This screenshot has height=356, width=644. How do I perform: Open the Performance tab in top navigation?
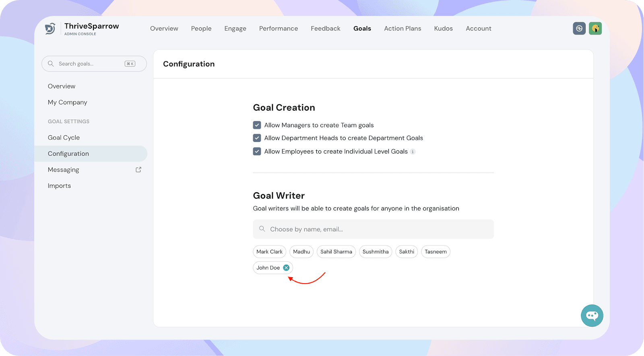click(x=278, y=29)
